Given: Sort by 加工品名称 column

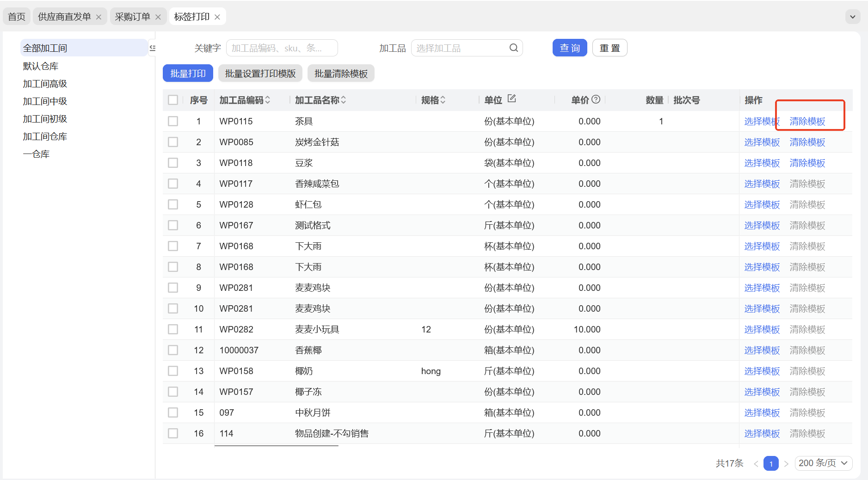Looking at the screenshot, I should click(344, 100).
